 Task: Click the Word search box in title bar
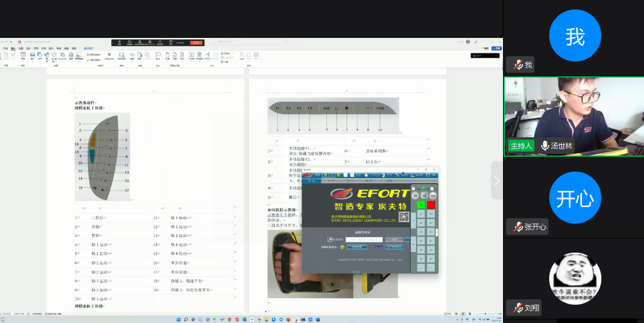248,42
